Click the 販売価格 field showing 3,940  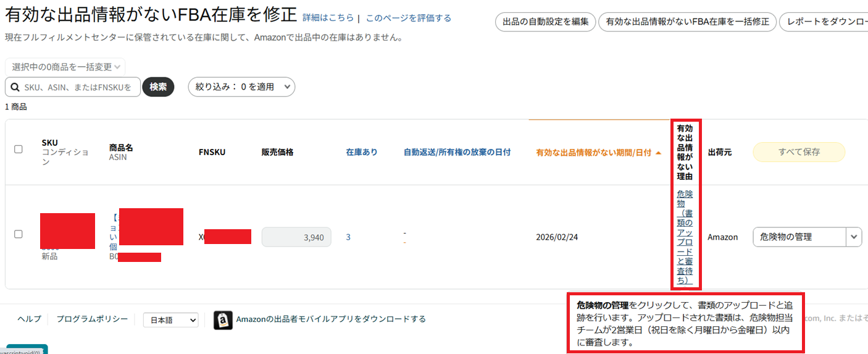296,237
